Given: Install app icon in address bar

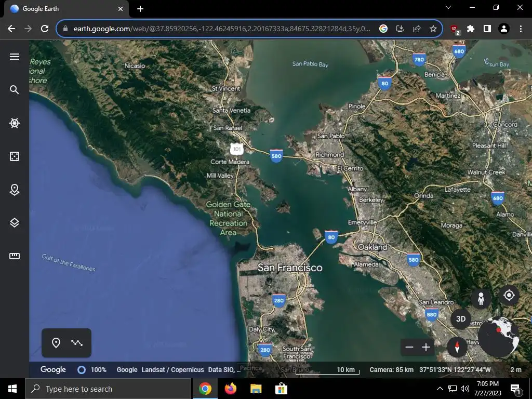Looking at the screenshot, I should (x=400, y=29).
